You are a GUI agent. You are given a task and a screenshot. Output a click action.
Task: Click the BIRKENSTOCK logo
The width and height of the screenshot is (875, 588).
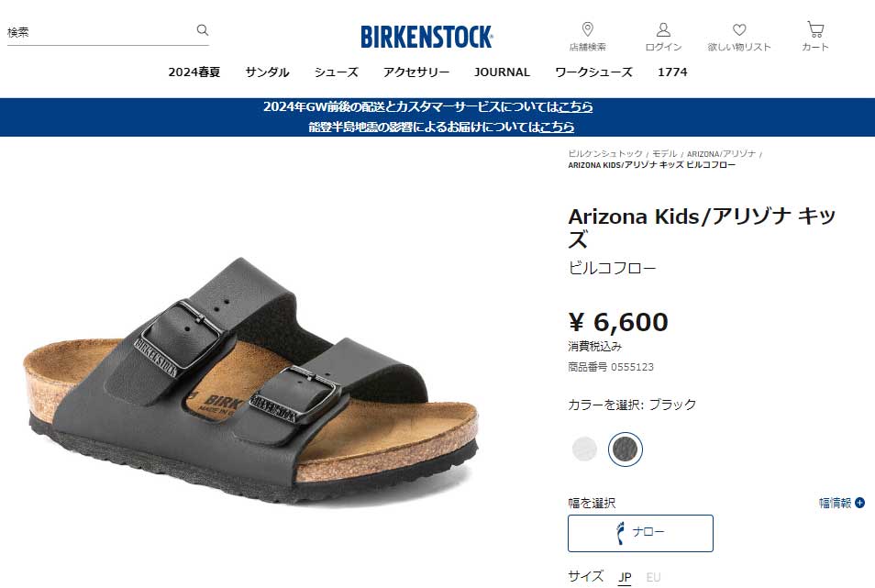[x=426, y=38]
